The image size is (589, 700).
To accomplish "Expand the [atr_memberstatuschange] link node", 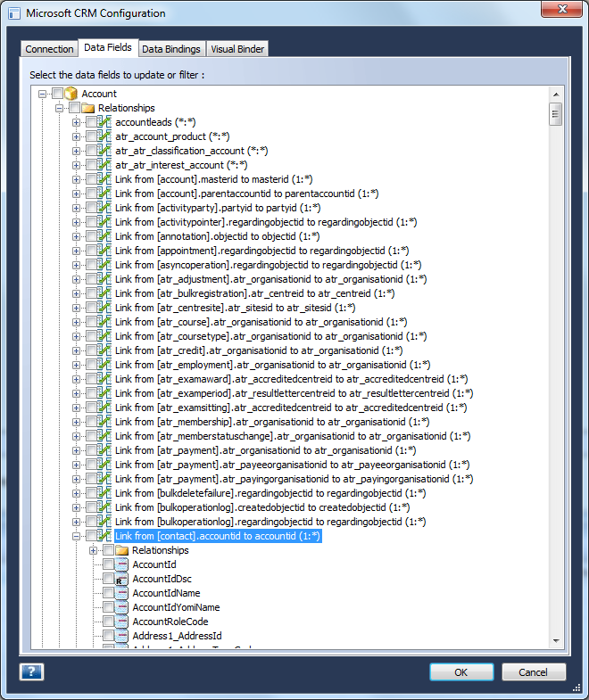I will tap(77, 436).
